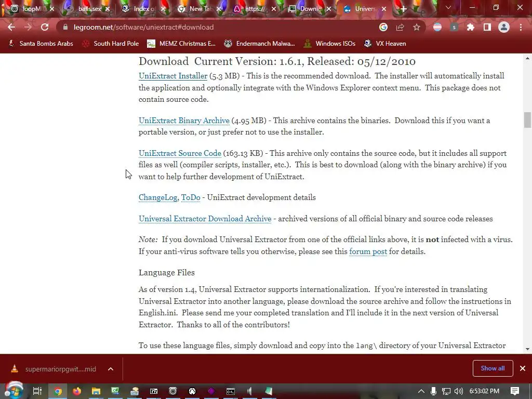Open Task View on the taskbar
Viewport: 532px width, 399px height.
37,391
